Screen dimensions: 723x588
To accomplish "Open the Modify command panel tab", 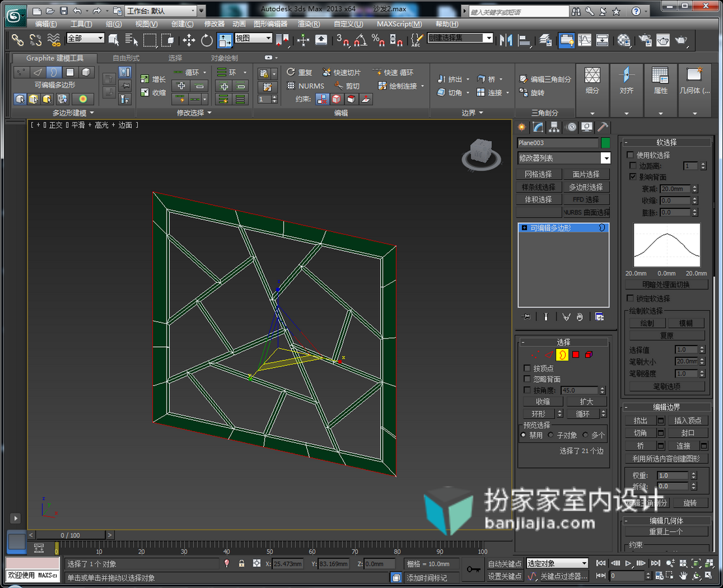I will pyautogui.click(x=538, y=127).
